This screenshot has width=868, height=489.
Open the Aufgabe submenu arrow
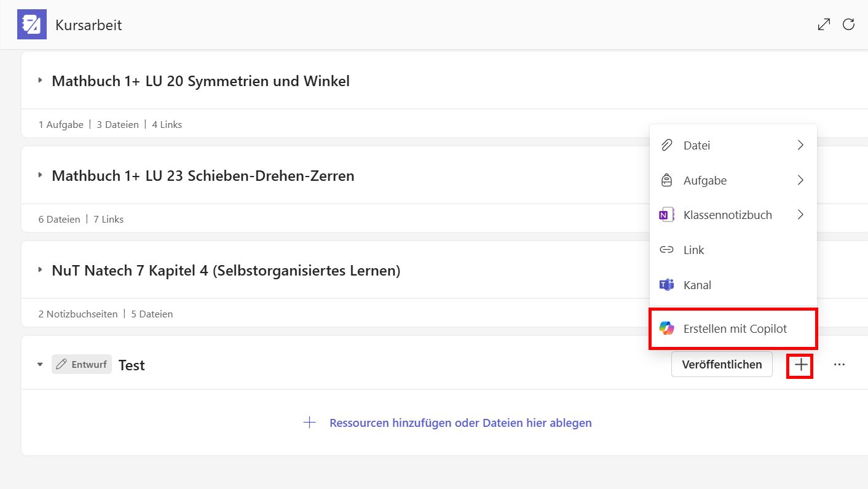click(800, 180)
